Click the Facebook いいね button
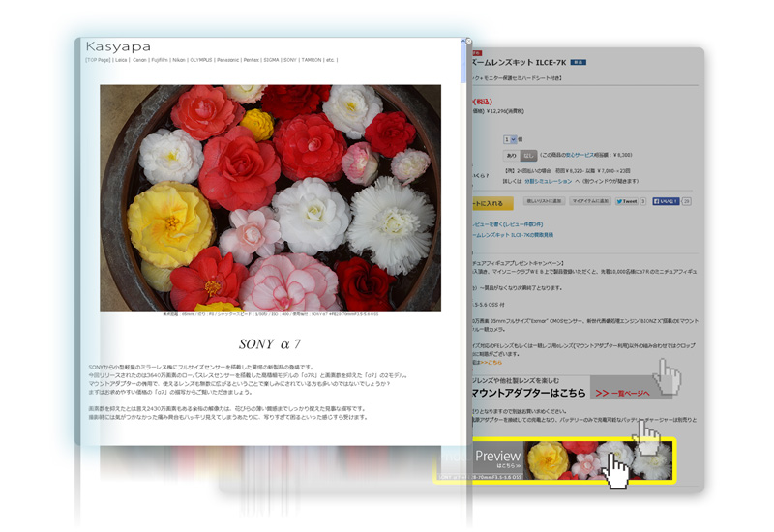The width and height of the screenshot is (774, 532). [x=666, y=201]
